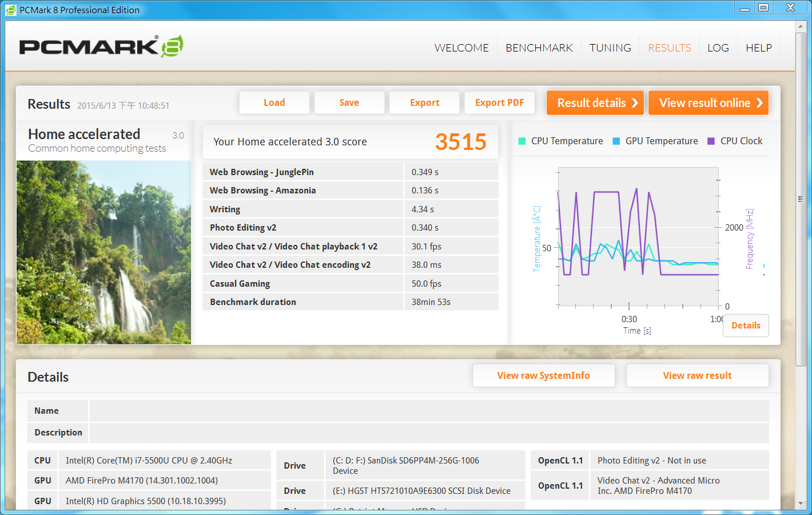Viewport: 812px width, 515px height.
Task: Minimize the PCMark window
Action: pos(745,7)
